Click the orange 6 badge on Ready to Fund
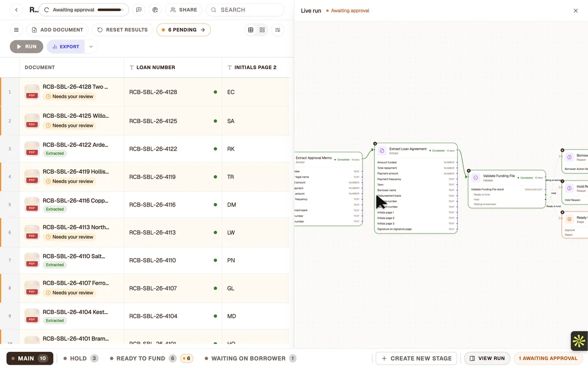Viewport: 588px width, 368px height. 186,359
